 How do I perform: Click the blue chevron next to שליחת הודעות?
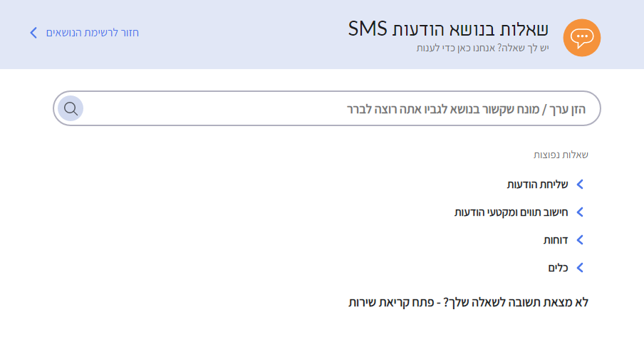pos(580,185)
